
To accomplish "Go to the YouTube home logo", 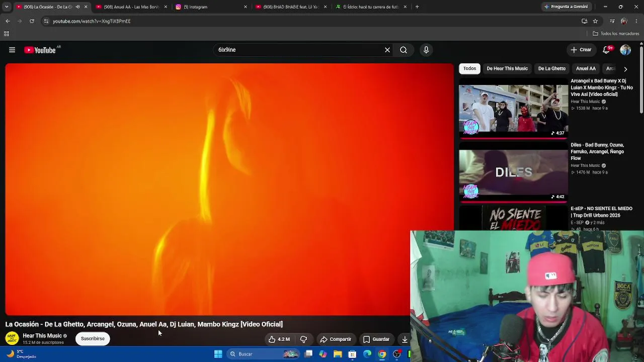I will (40, 50).
